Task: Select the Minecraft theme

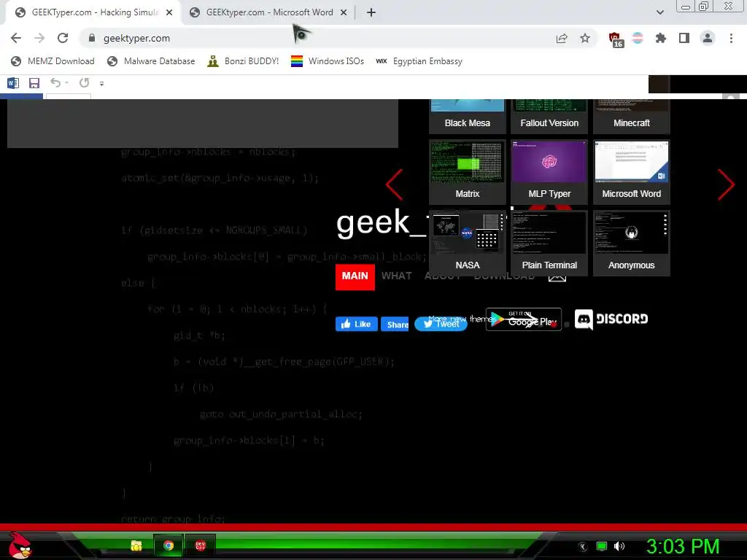Action: (x=631, y=117)
